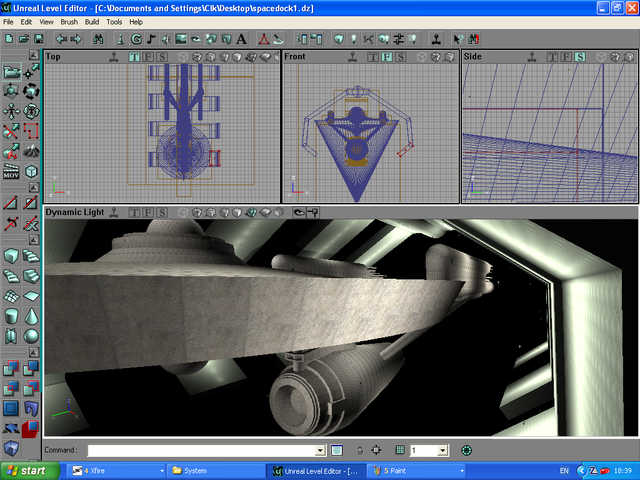Click the Undo arrow in toolbar
This screenshot has width=640, height=480.
coord(61,39)
